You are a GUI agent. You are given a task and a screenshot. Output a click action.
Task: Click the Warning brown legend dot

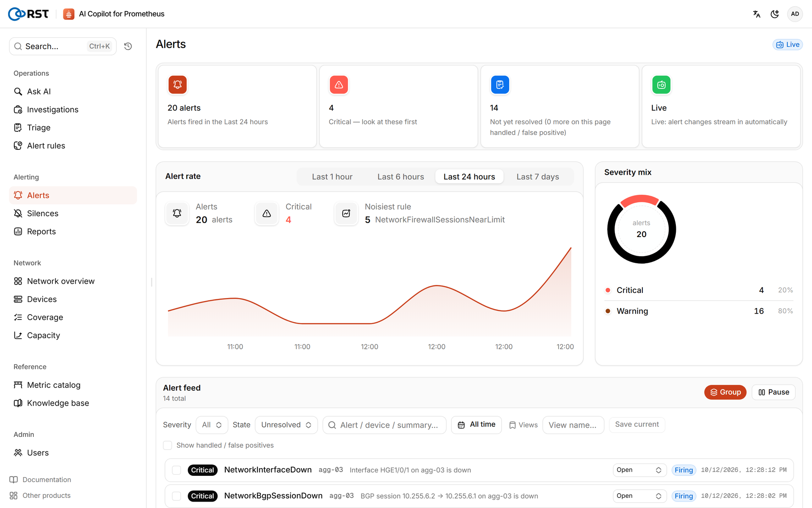(608, 311)
